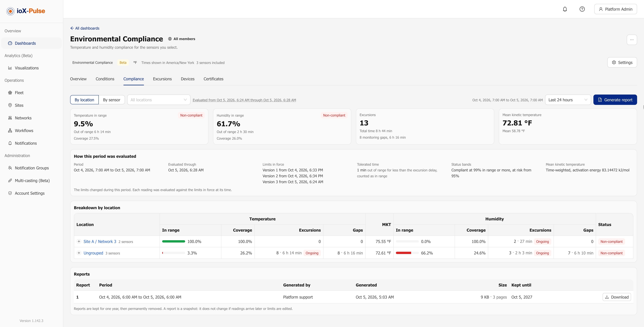Image resolution: width=644 pixels, height=327 pixels.
Task: Click the globe icon beside All members
Action: (x=170, y=39)
